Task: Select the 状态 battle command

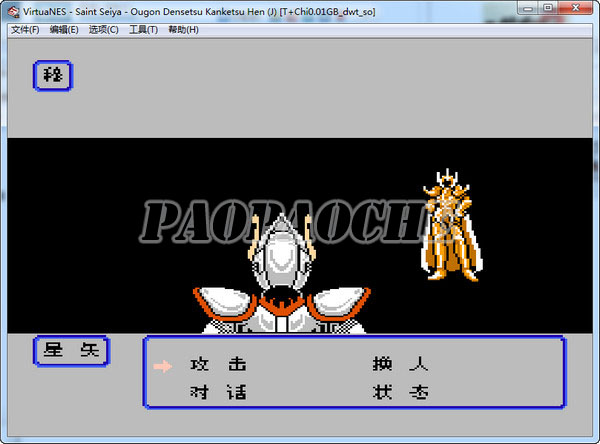Action: [401, 392]
